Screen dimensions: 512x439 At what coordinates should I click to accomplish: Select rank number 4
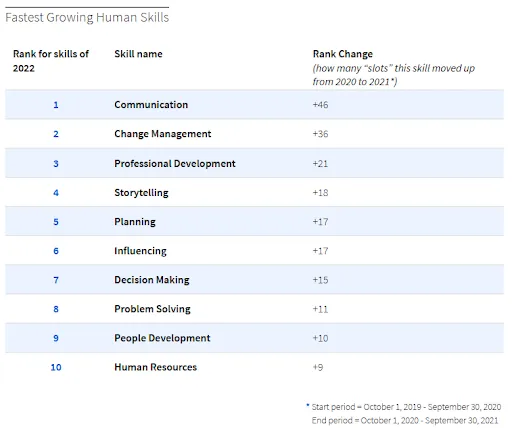pyautogui.click(x=56, y=193)
